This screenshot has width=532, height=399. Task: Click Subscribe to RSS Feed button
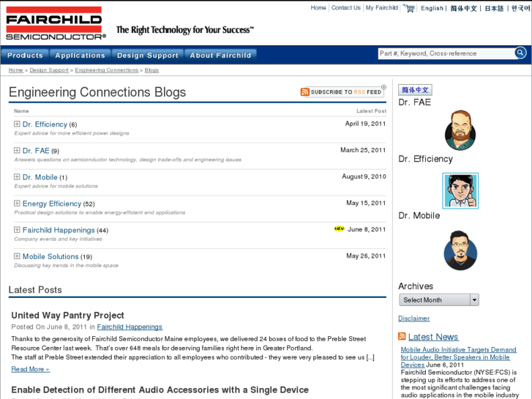click(x=344, y=92)
